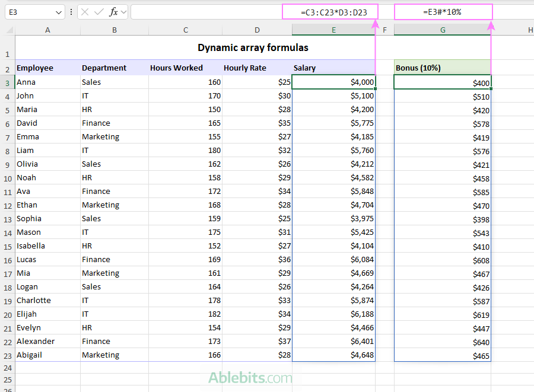Open the Insert Function (fx) dialog
This screenshot has height=392, width=534.
tap(113, 11)
